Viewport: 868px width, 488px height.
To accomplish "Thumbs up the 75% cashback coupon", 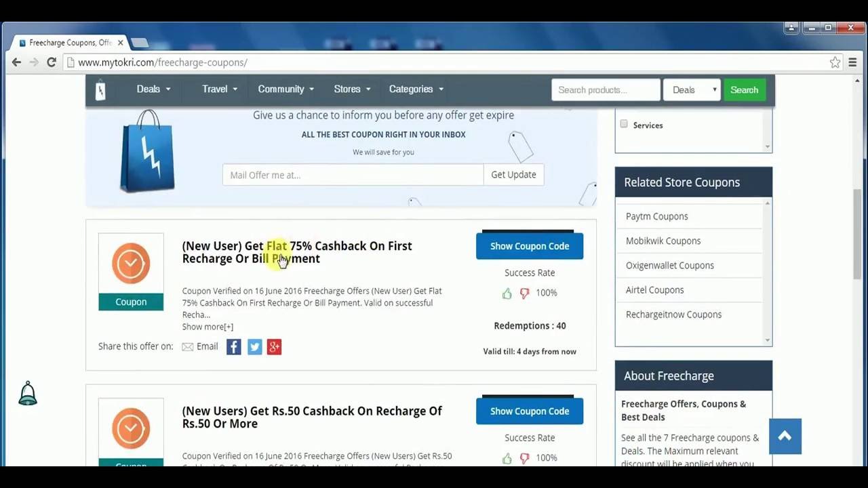I will tap(507, 293).
